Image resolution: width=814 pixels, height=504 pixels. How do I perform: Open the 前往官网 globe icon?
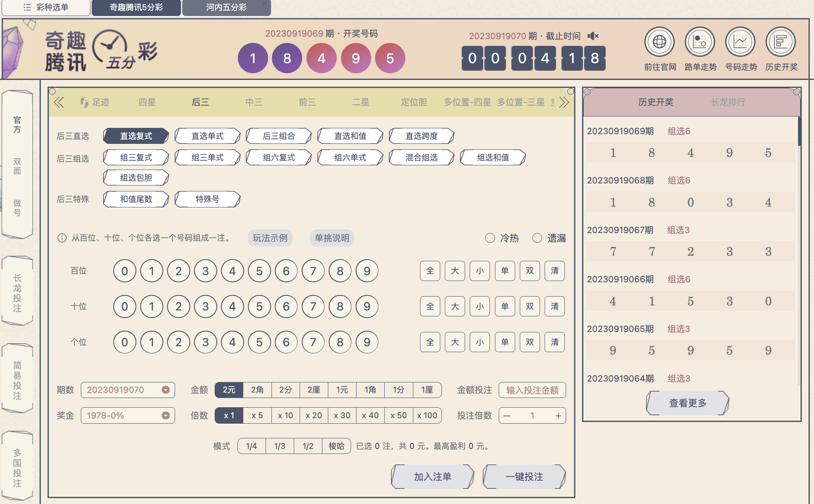[660, 42]
